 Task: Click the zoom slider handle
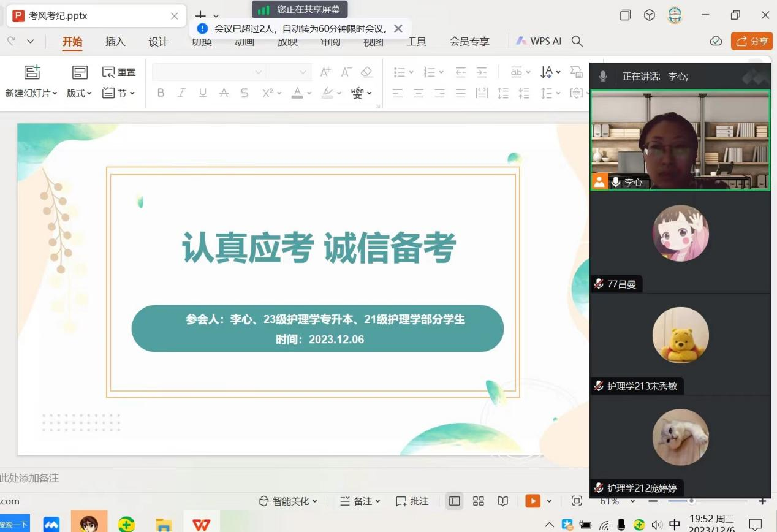(x=691, y=501)
